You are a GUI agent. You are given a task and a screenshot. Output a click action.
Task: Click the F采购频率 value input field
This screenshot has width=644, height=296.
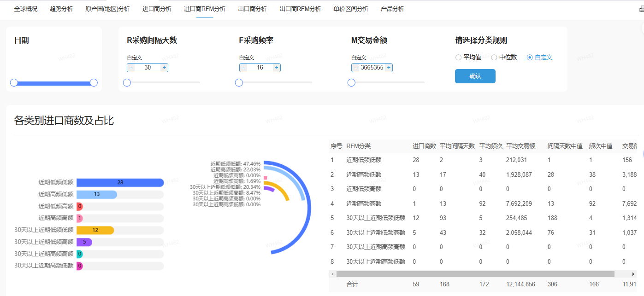(260, 68)
